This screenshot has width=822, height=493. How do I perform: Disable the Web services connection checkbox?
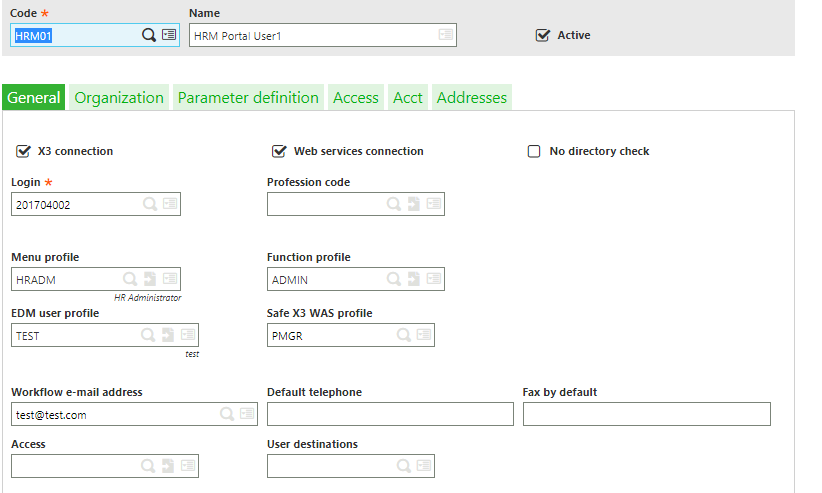coord(279,151)
